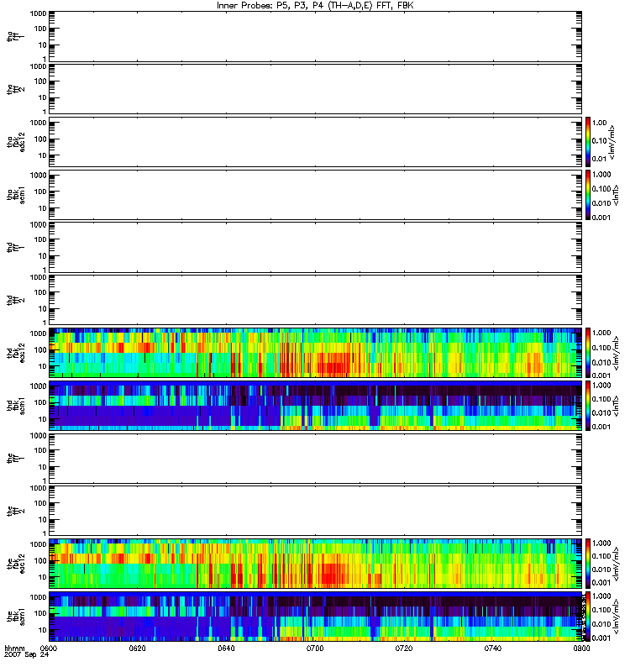
Task: Click the <|nT|> unit label beside tha scm1 color bar
Action: pos(616,195)
